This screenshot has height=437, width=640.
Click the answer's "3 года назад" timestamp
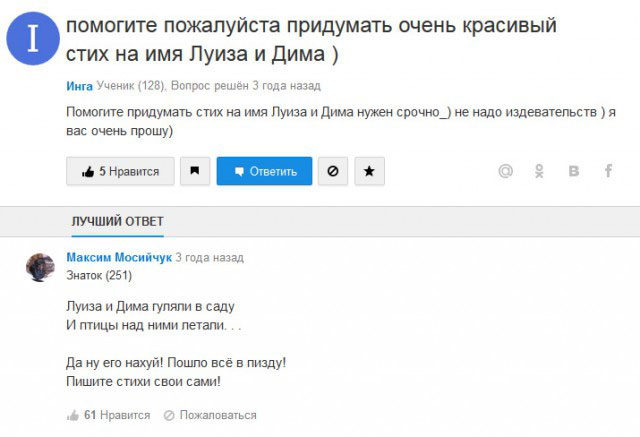209,257
